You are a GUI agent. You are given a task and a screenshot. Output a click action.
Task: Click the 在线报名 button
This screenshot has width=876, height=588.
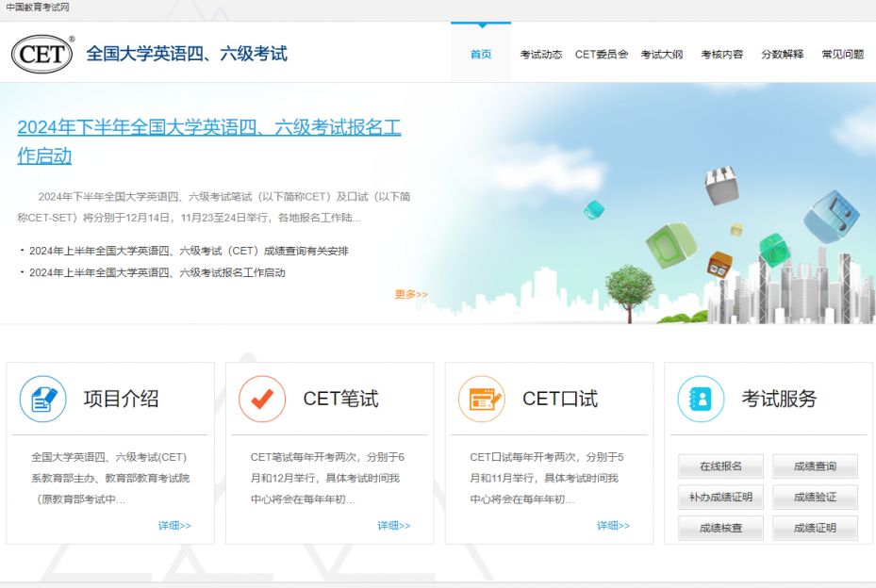(x=720, y=466)
